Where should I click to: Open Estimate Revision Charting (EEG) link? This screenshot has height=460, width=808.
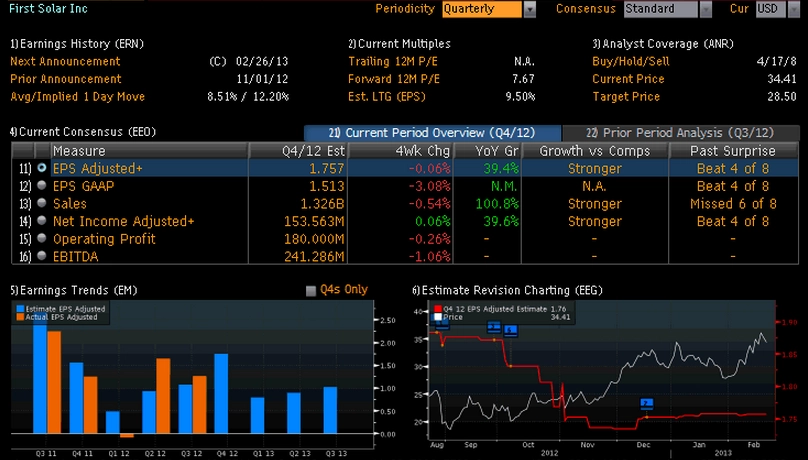507,290
